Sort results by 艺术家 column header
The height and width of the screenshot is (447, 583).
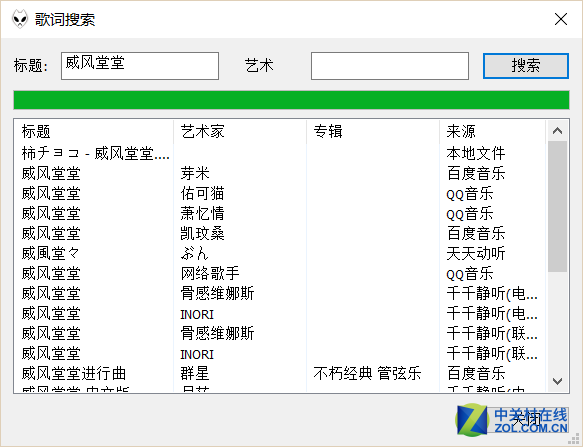(240, 131)
